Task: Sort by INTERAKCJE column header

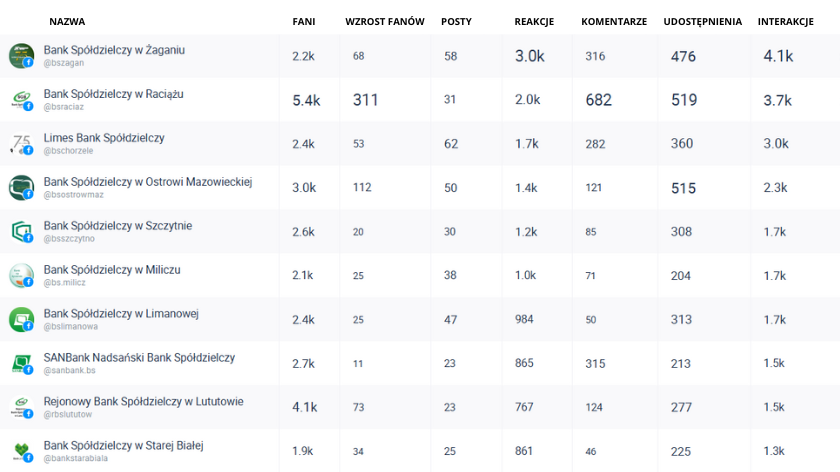Action: click(x=785, y=22)
